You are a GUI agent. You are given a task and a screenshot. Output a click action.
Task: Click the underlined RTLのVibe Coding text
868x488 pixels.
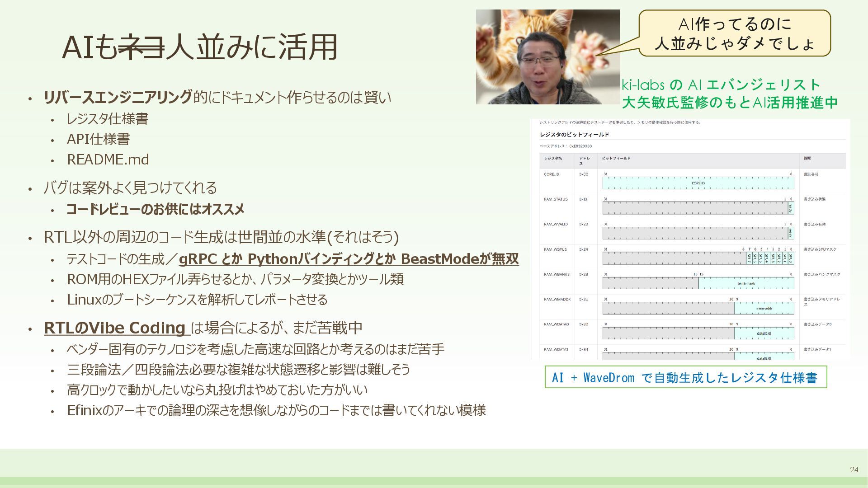[115, 328]
